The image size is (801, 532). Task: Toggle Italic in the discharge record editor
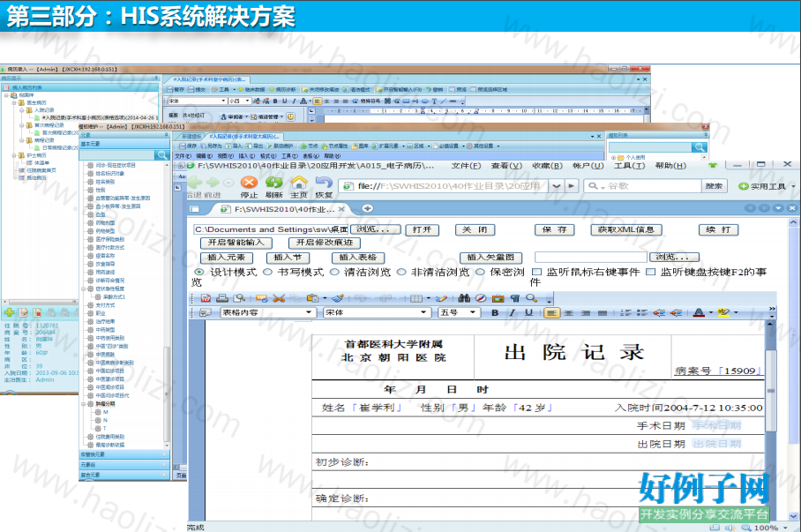click(x=512, y=312)
